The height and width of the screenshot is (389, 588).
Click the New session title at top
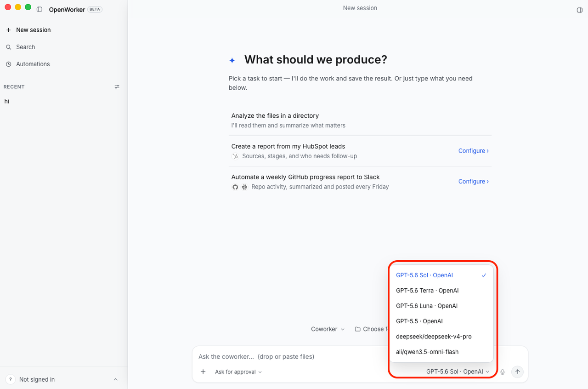(x=360, y=8)
